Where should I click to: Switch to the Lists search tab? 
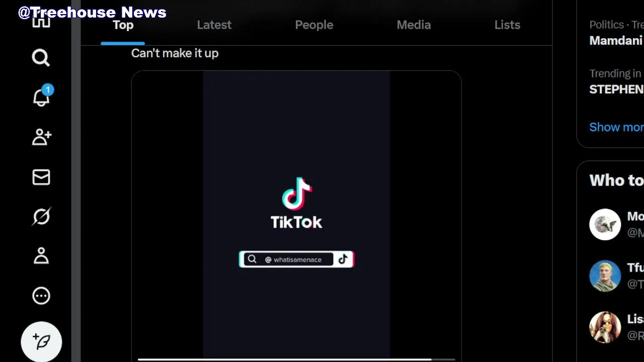(507, 25)
